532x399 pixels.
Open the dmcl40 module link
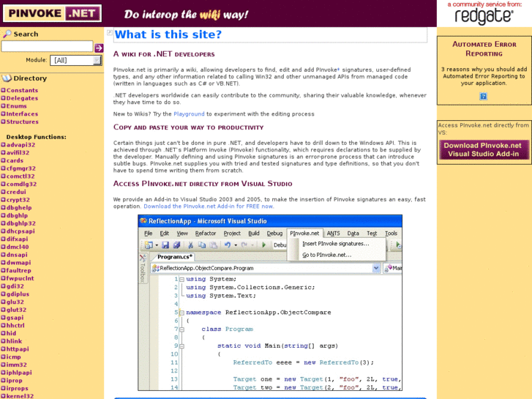[18, 247]
